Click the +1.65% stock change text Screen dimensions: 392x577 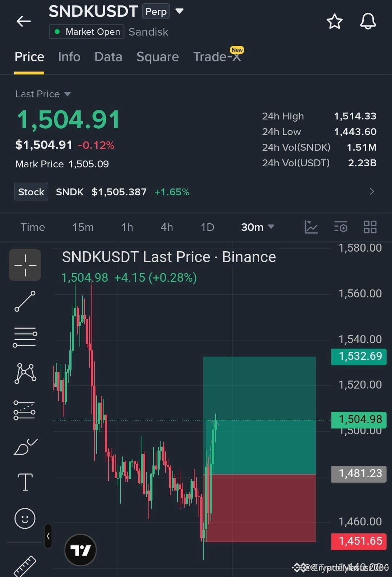(x=172, y=192)
